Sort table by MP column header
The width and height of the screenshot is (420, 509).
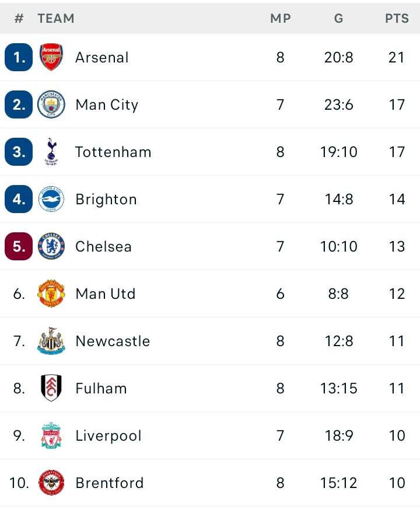(x=281, y=19)
